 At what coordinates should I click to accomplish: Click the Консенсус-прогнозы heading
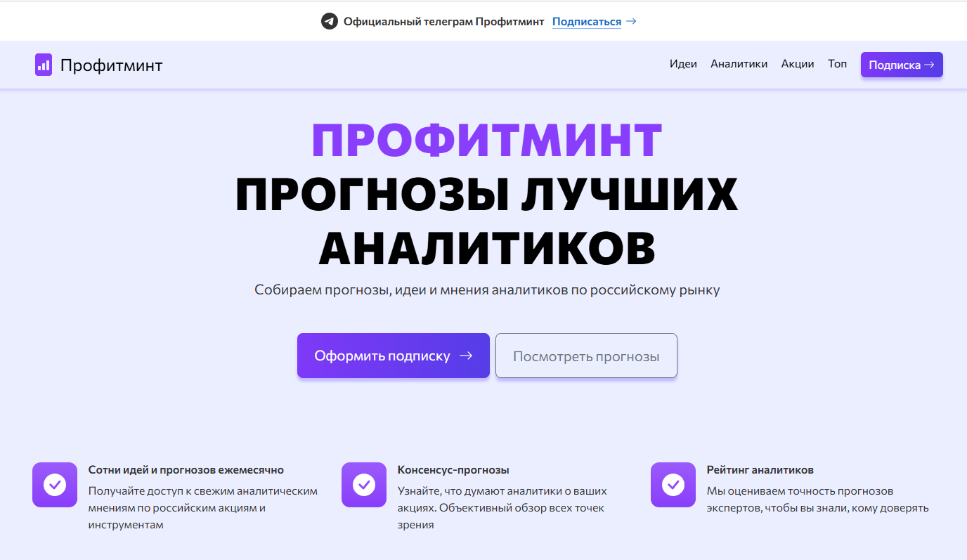[453, 470]
